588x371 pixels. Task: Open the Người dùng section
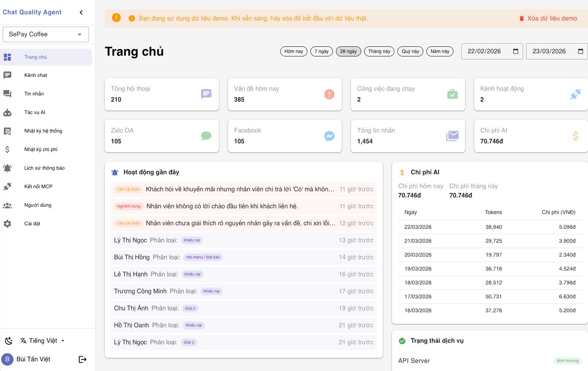(x=37, y=205)
